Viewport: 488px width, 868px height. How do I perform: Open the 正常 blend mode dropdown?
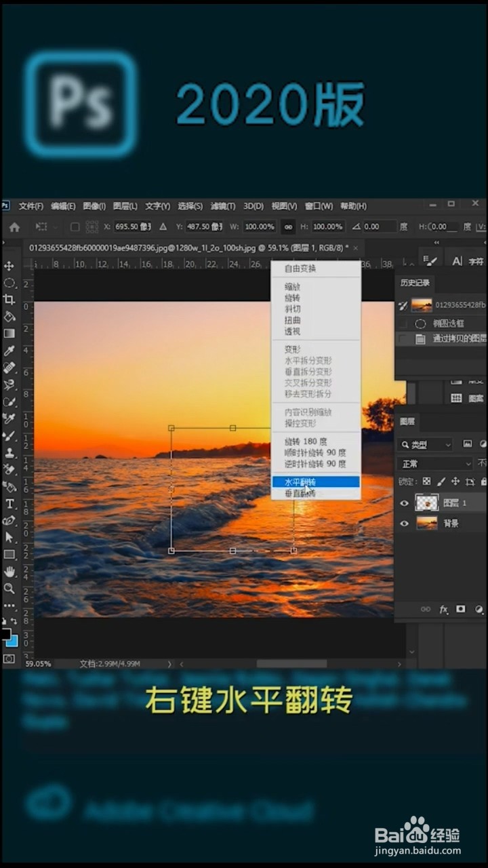[x=435, y=464]
